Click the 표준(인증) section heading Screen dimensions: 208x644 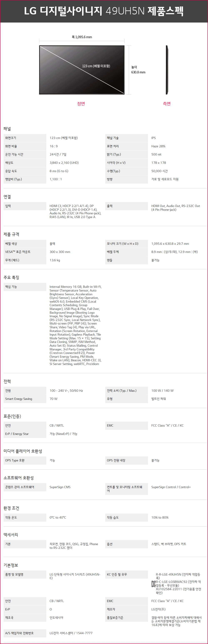click(12, 416)
